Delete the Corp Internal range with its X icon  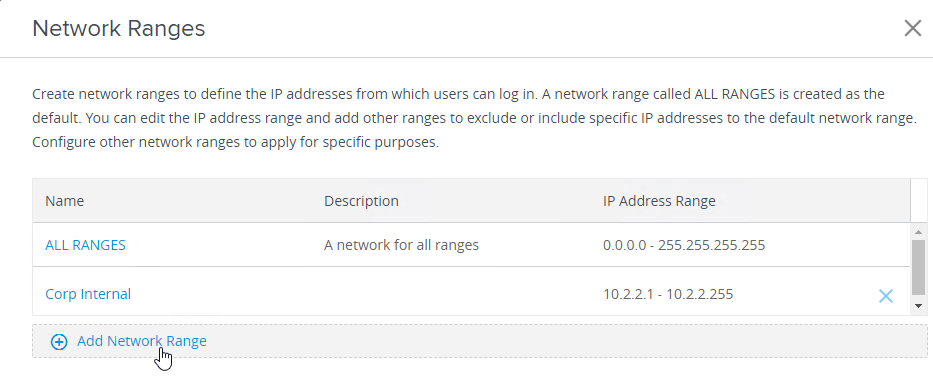coord(885,296)
